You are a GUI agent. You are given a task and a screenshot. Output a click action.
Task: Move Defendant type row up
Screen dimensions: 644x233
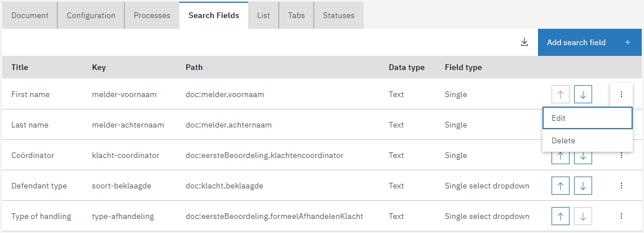561,186
